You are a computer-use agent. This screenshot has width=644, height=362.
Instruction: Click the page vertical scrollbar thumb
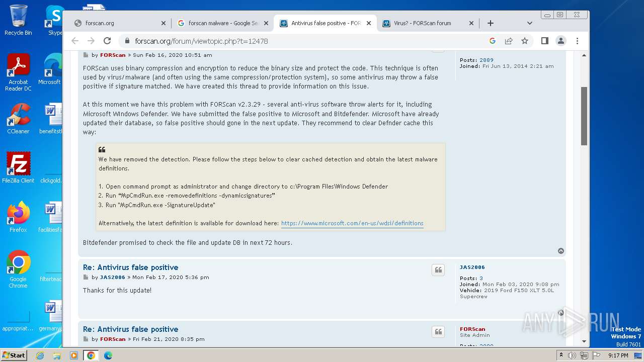point(584,116)
